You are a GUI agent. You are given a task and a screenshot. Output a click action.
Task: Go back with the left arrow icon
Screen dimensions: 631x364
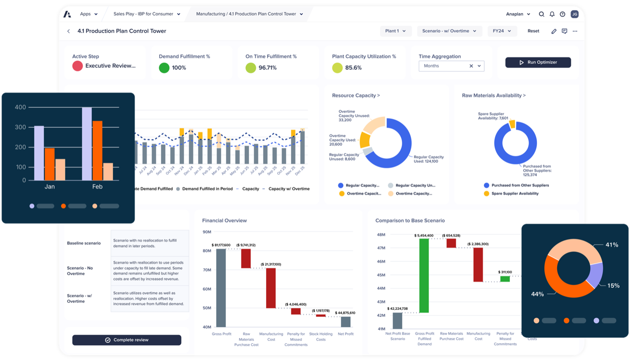69,31
